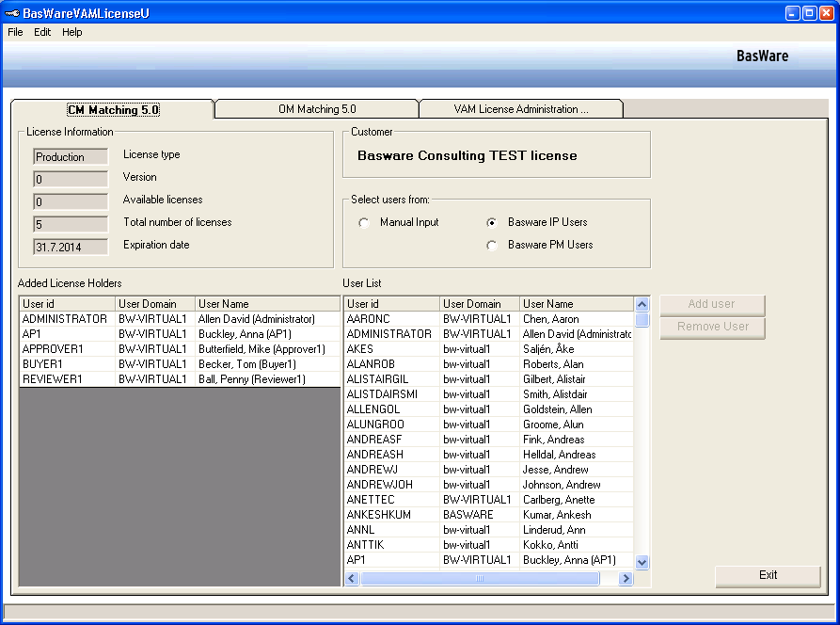Viewport: 840px width, 625px height.
Task: Click the user list scroll up arrow
Action: coord(642,304)
